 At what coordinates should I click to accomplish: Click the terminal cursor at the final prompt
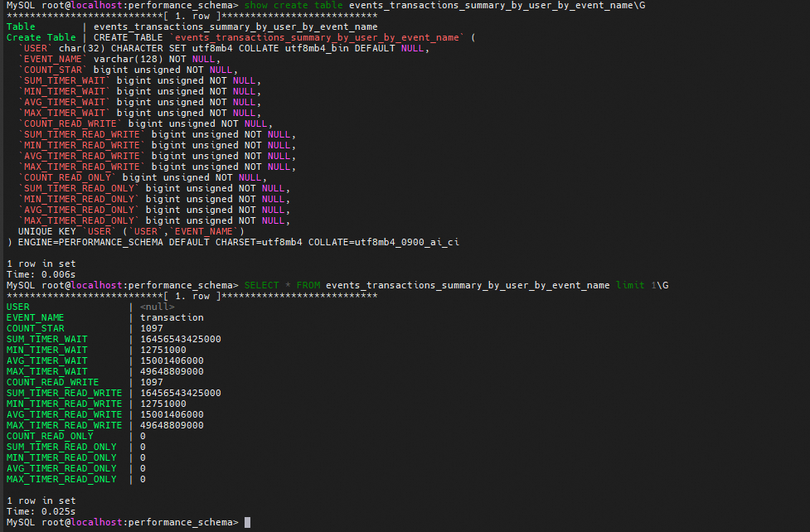point(247,522)
